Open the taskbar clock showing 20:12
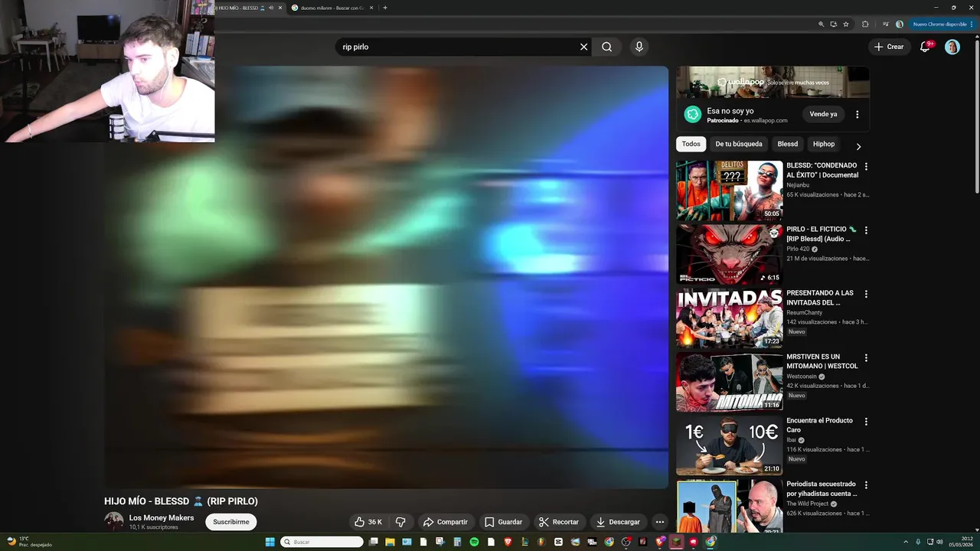The image size is (980, 551). [960, 542]
